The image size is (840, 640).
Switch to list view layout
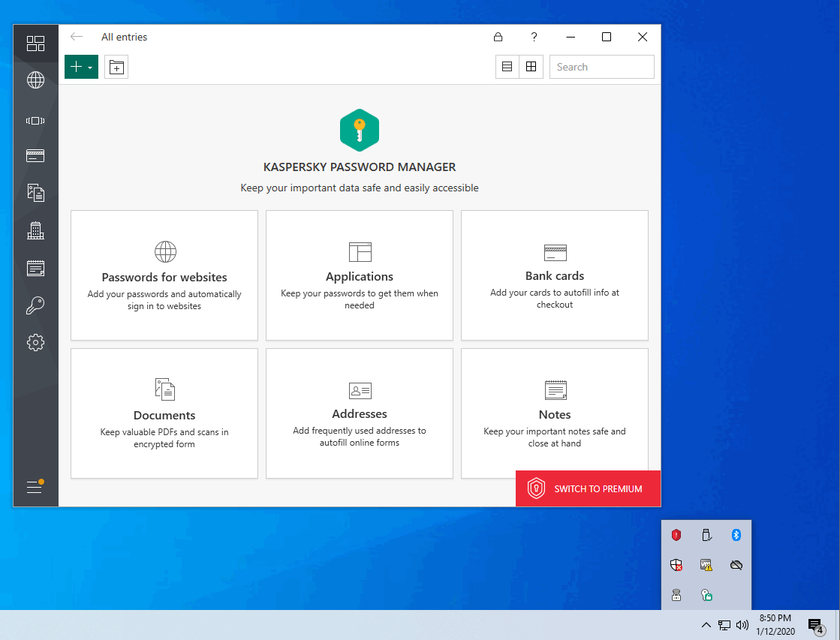coord(507,67)
